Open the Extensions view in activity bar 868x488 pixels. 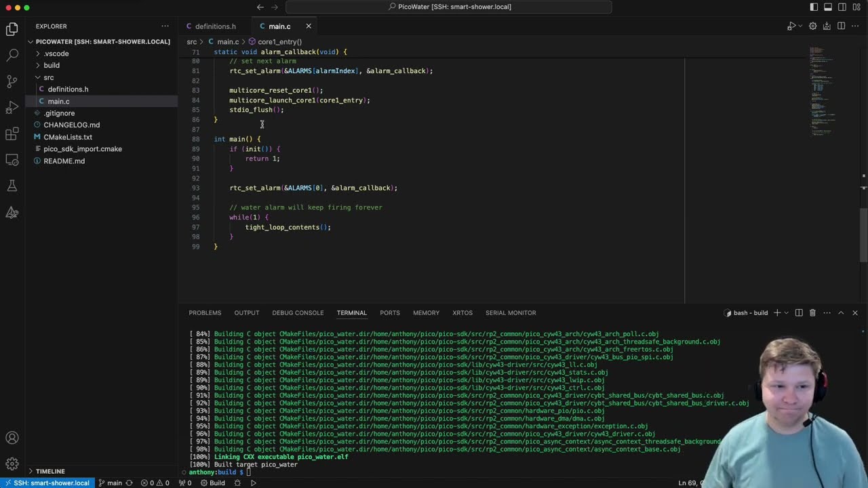point(12,134)
